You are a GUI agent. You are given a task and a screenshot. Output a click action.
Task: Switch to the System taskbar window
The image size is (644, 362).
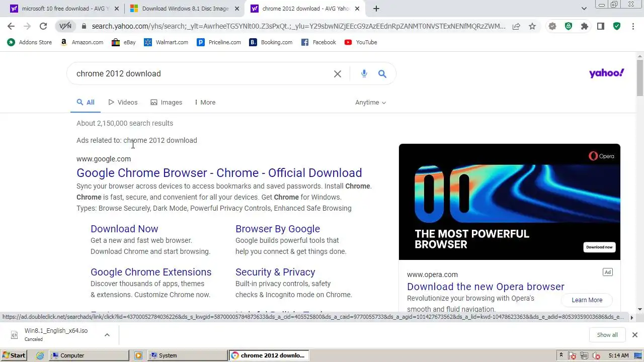[x=188, y=355]
